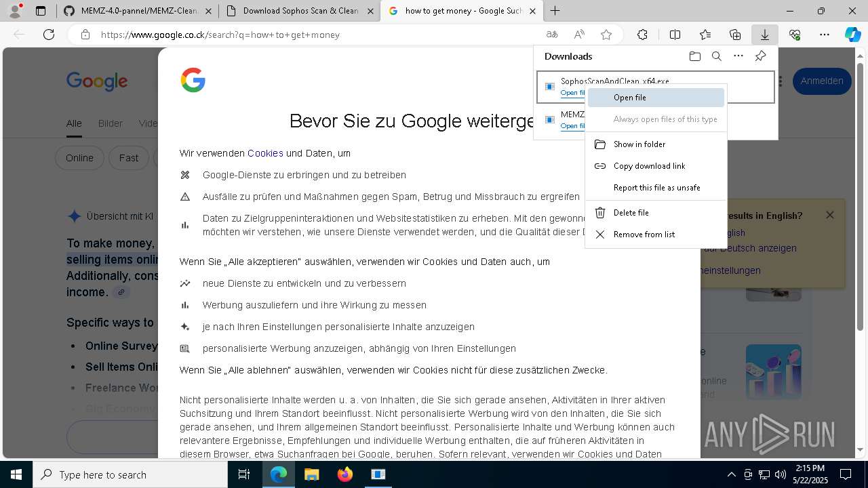Pin the Downloads panel

(760, 56)
